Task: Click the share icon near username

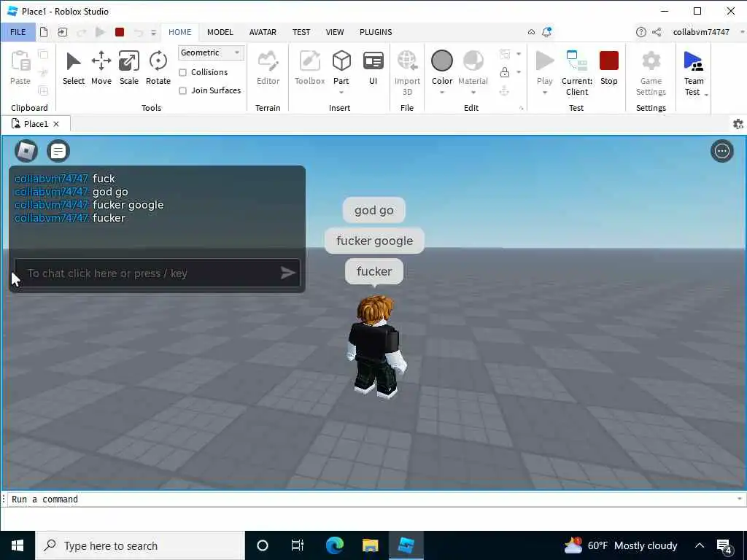Action: point(657,32)
